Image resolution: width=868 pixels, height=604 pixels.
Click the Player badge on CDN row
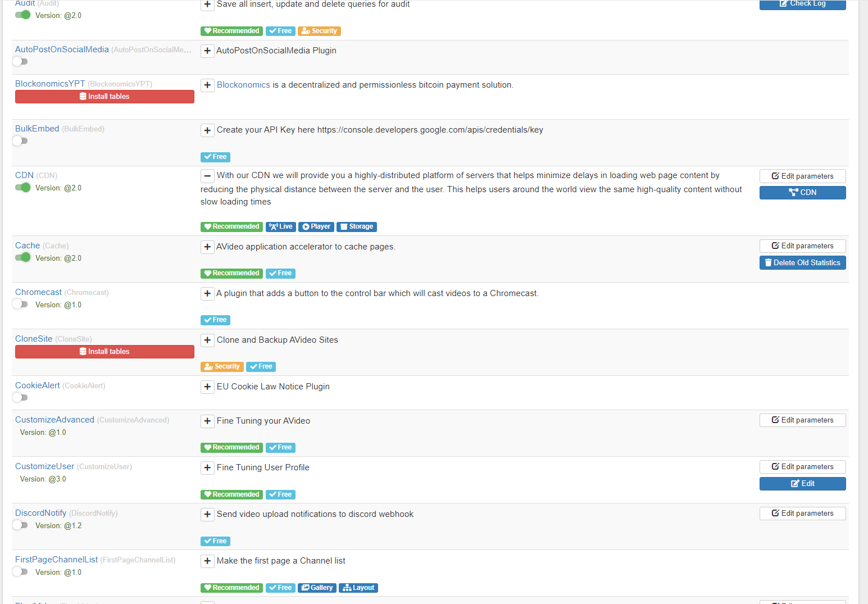point(316,226)
